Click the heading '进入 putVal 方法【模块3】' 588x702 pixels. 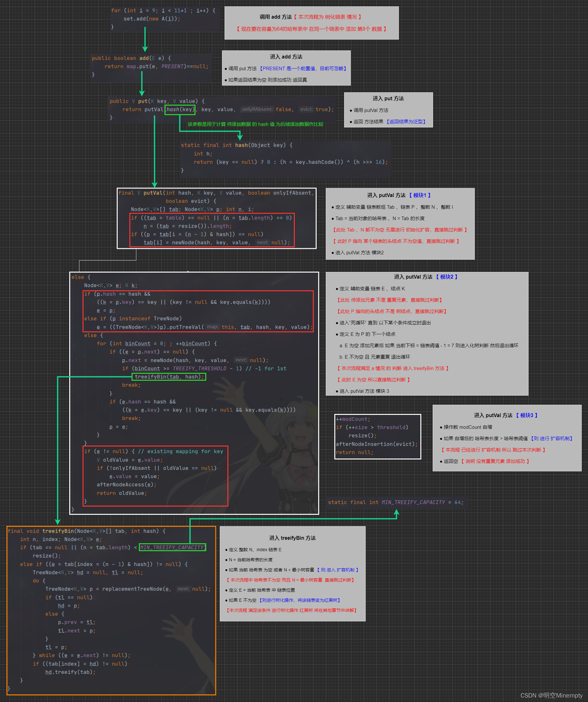tap(506, 415)
